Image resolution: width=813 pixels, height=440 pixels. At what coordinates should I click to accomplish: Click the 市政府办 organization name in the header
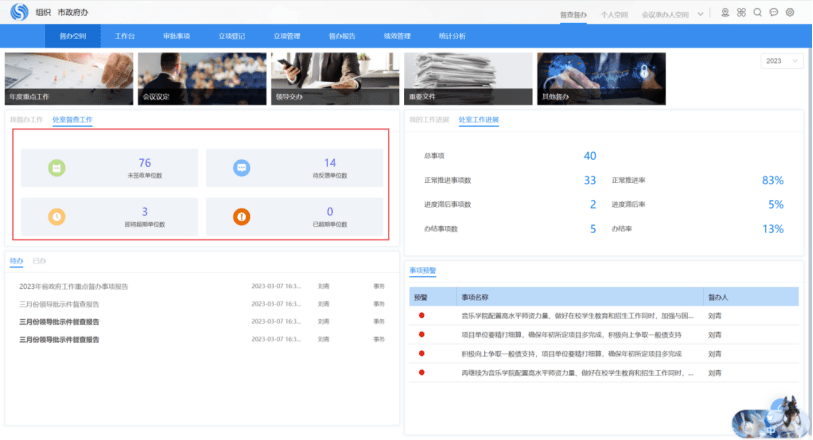tap(73, 12)
